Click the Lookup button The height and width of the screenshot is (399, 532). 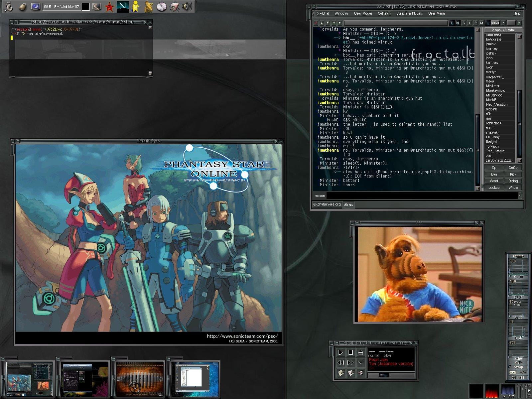point(494,188)
